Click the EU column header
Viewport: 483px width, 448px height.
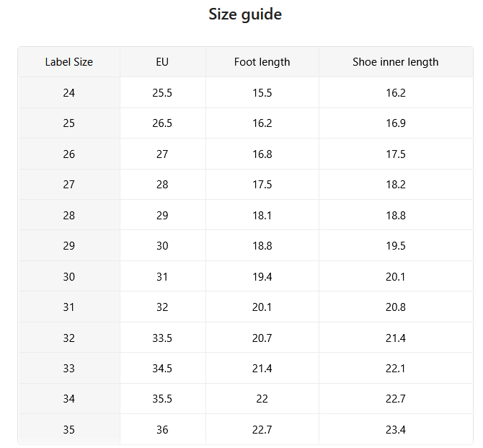(162, 62)
